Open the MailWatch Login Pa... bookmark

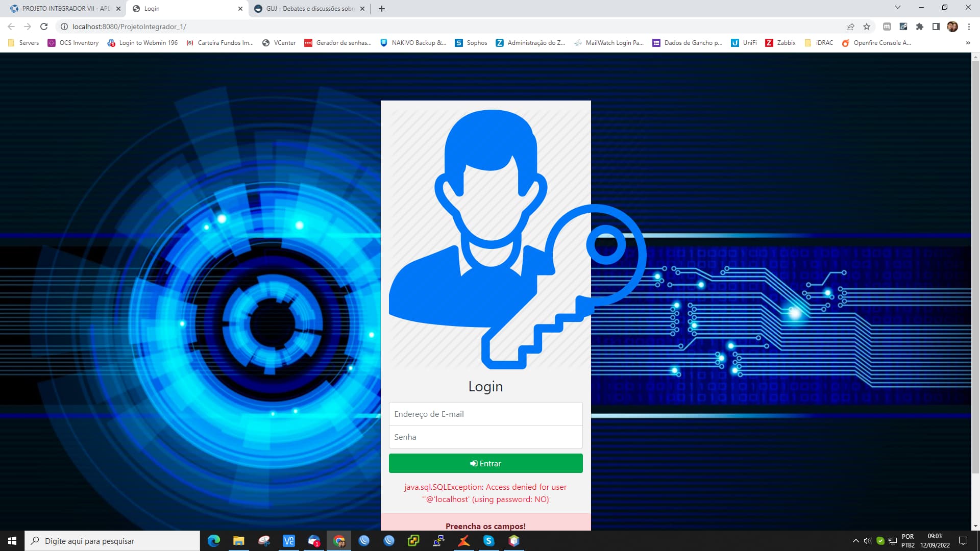(x=608, y=43)
